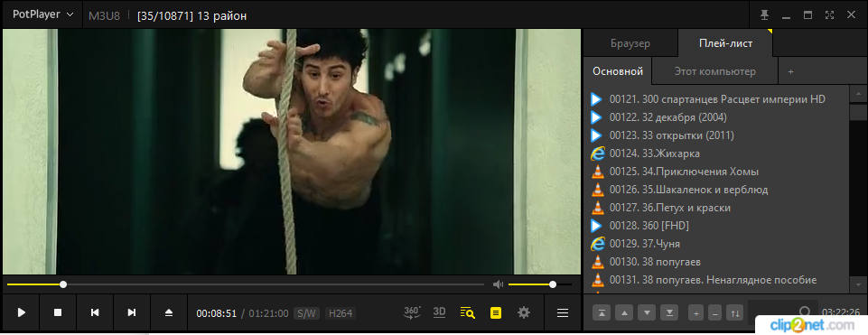The image size is (868, 335).
Task: Select the Плей-лист tab
Action: point(725,43)
